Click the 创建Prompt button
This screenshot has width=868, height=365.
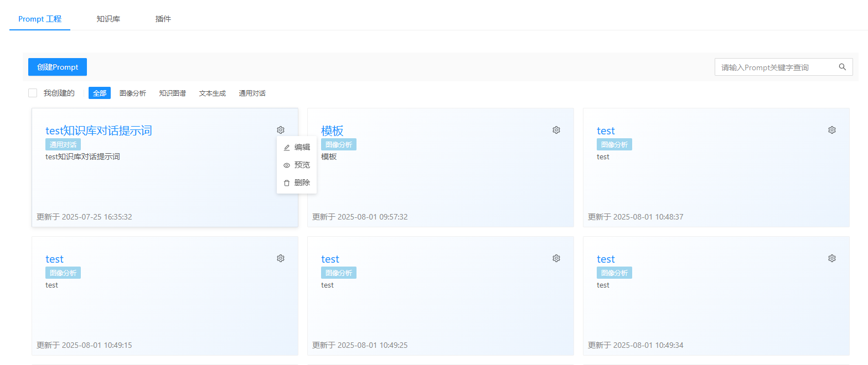pyautogui.click(x=58, y=67)
